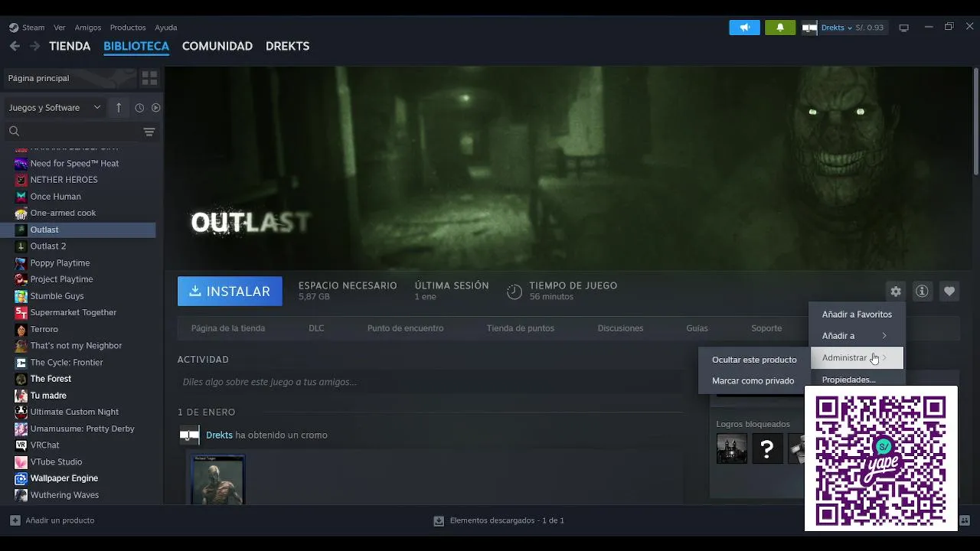
Task: Select Marcar como privado
Action: 753,381
